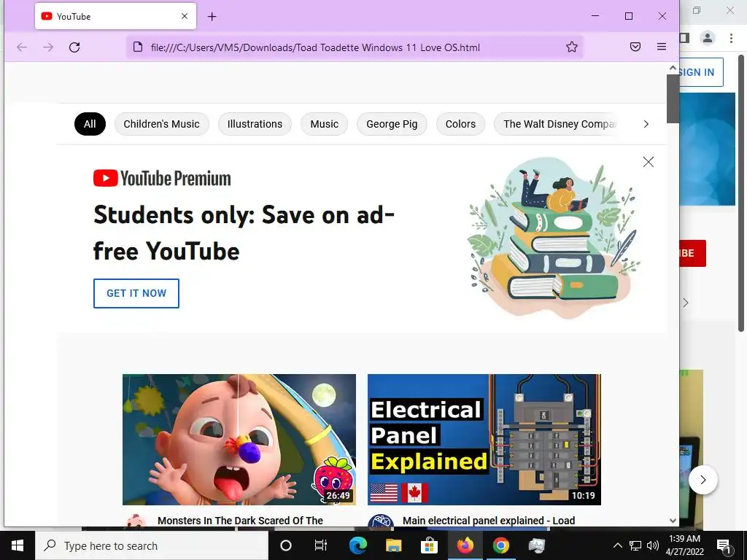This screenshot has width=747, height=560.
Task: Expand more filter chips with right chevron
Action: (x=646, y=124)
